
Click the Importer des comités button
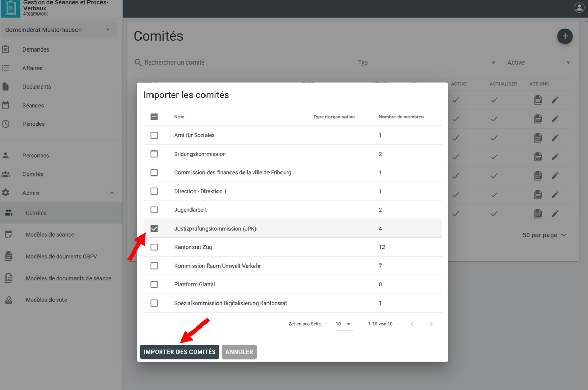pos(180,352)
